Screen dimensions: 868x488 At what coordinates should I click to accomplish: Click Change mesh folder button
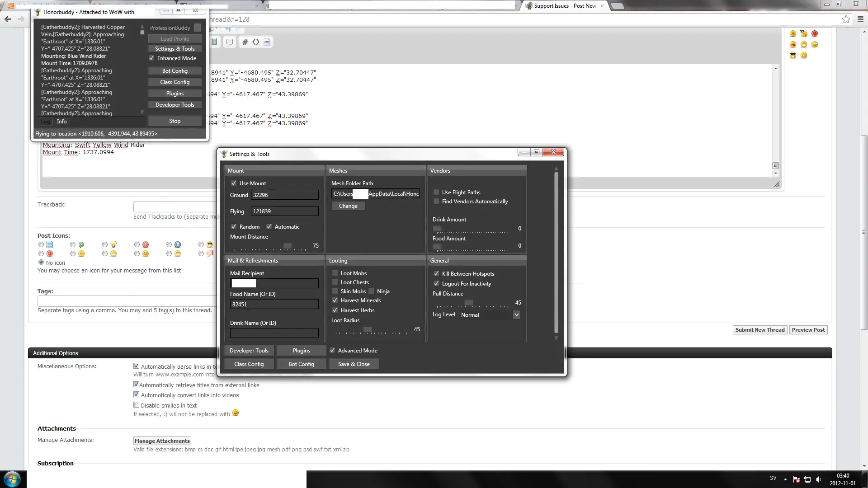click(348, 206)
